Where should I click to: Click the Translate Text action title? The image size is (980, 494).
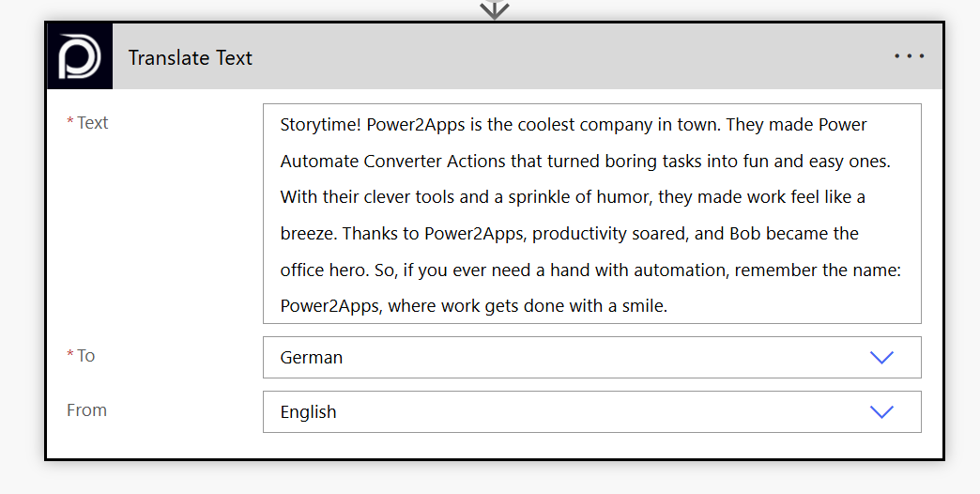(191, 58)
